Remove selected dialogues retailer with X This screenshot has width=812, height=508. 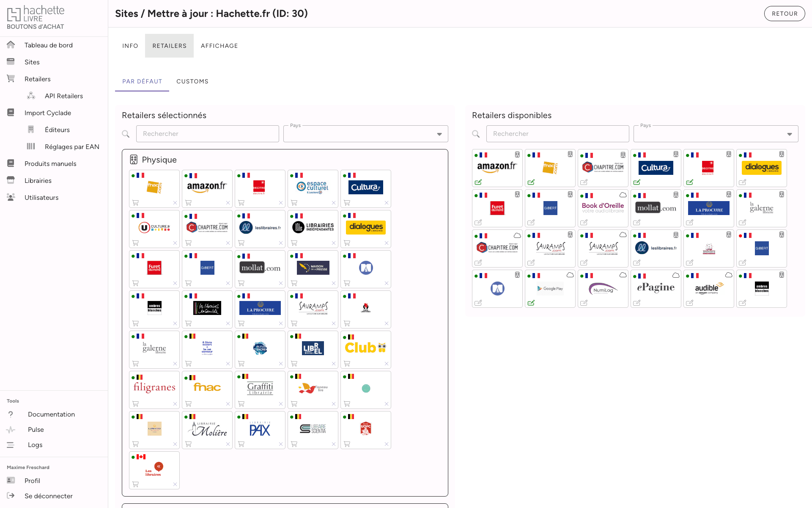coord(387,243)
